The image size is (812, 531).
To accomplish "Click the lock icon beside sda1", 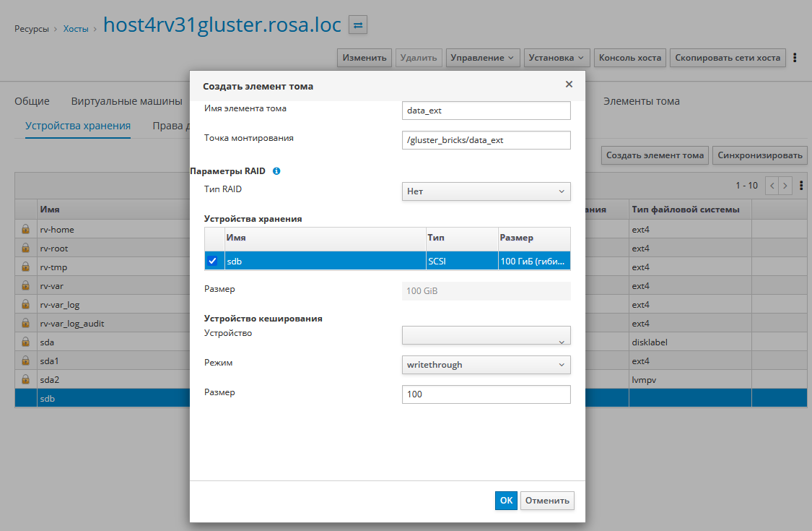I will pyautogui.click(x=26, y=361).
